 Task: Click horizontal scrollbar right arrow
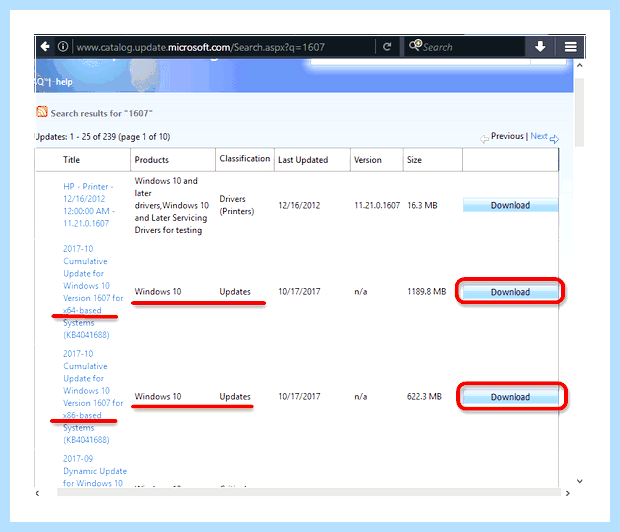(567, 493)
